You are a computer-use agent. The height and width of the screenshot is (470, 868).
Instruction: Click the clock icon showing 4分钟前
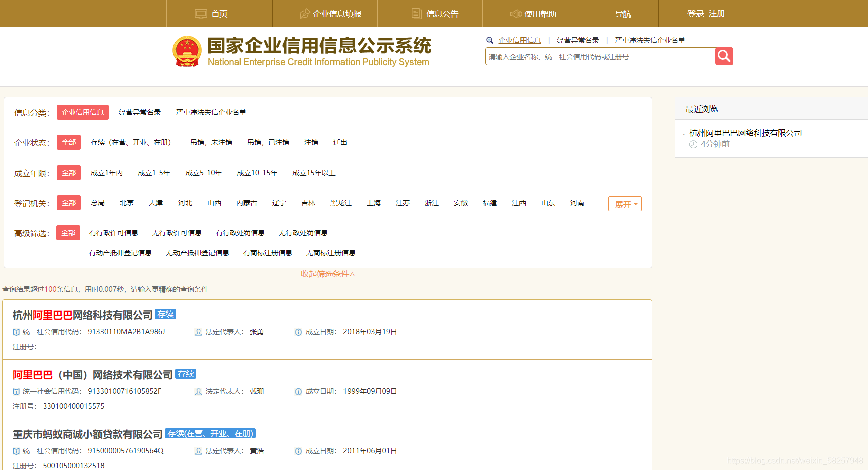(x=693, y=144)
